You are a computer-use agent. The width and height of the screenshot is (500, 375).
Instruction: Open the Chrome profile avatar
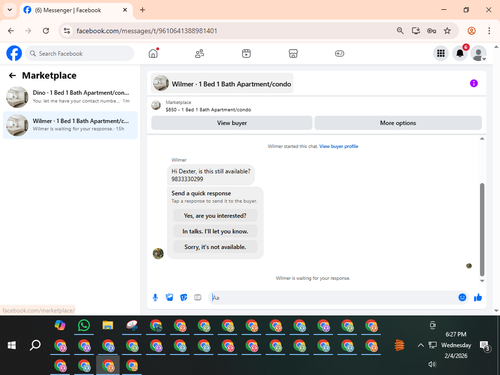(x=471, y=31)
